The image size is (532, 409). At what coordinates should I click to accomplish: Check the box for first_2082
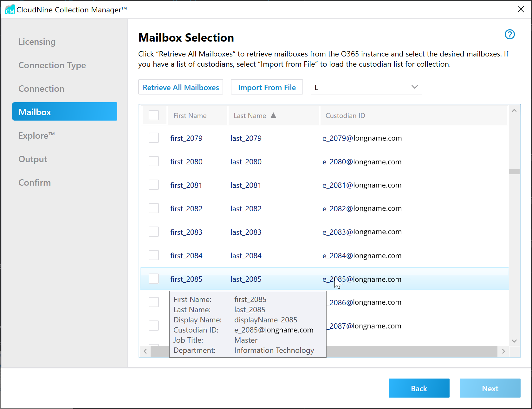(x=154, y=208)
